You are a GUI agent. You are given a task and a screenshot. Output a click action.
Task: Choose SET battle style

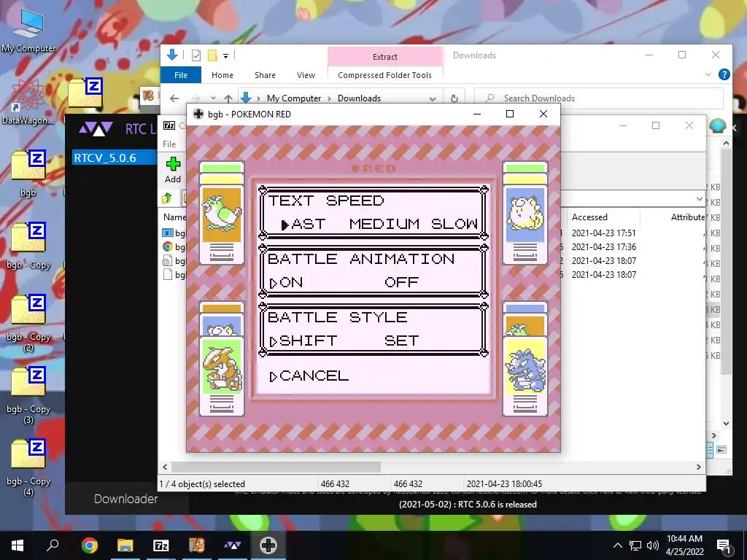pyautogui.click(x=402, y=341)
